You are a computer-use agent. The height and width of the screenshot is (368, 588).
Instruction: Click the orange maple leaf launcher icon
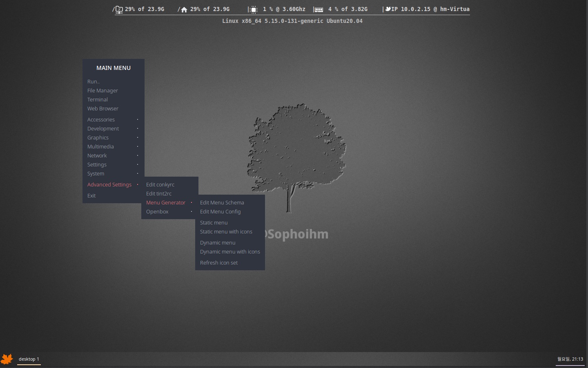tap(7, 359)
